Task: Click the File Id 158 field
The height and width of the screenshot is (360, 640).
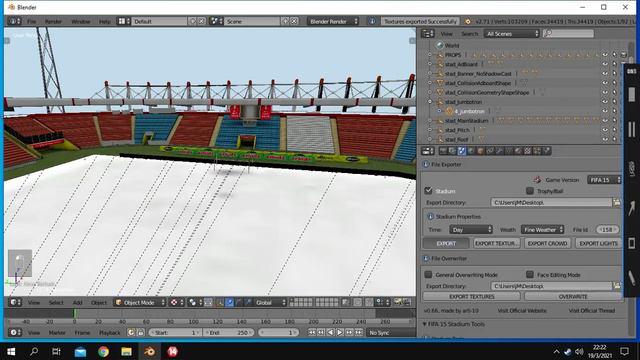Action: (607, 230)
